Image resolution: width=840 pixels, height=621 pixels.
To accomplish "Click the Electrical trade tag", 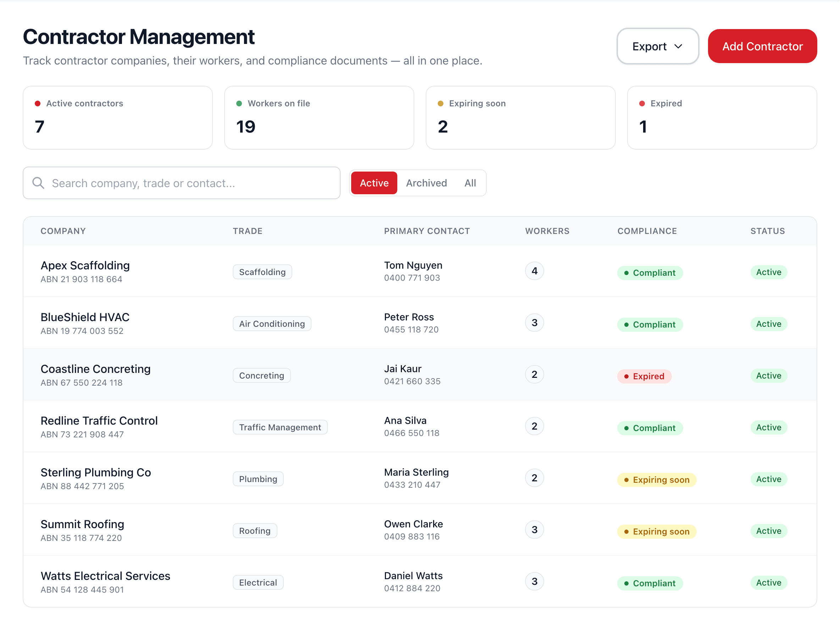I will tap(258, 582).
